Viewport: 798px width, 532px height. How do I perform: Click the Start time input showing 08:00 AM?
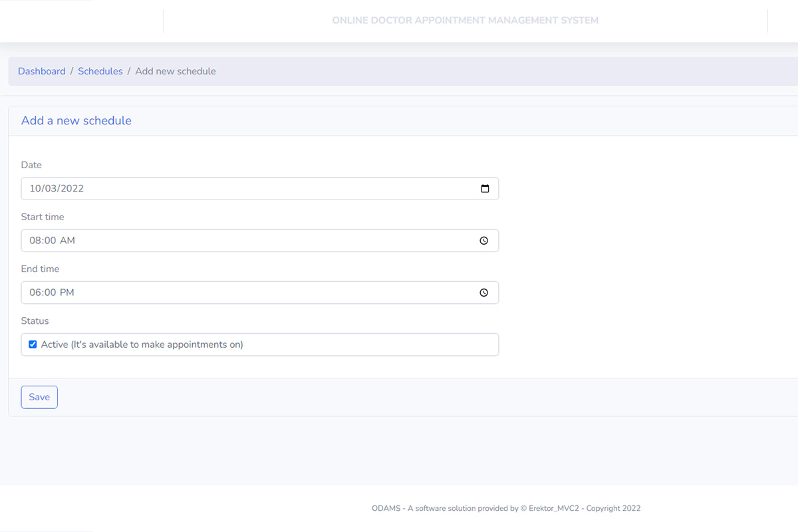click(260, 241)
